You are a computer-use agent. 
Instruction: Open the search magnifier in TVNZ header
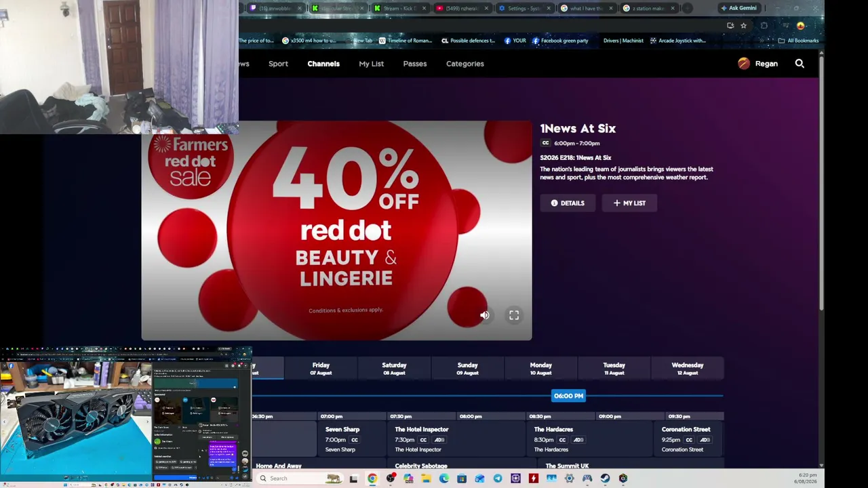point(800,64)
